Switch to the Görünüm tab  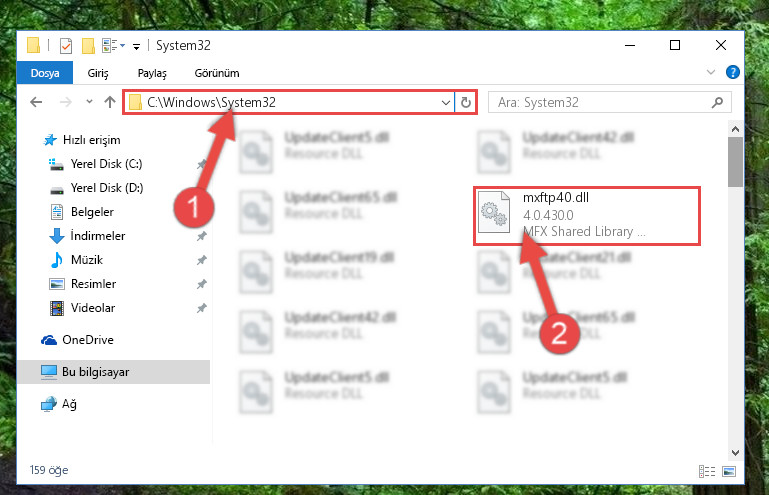[x=217, y=73]
